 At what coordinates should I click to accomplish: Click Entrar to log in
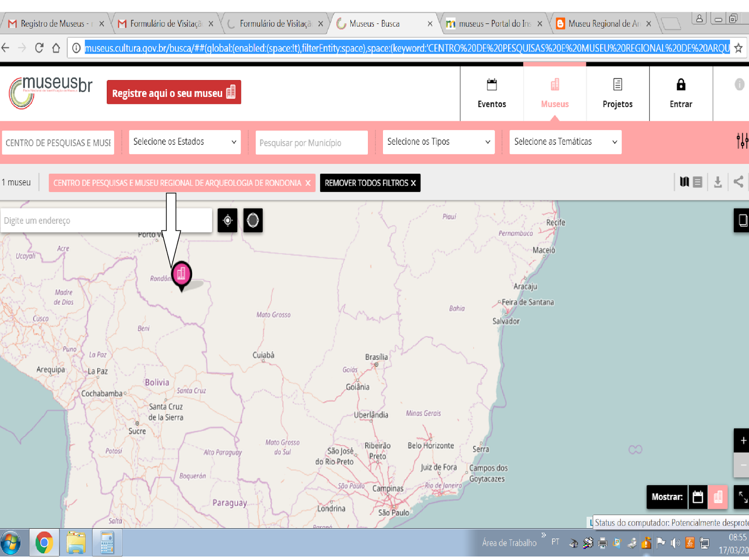(x=681, y=94)
